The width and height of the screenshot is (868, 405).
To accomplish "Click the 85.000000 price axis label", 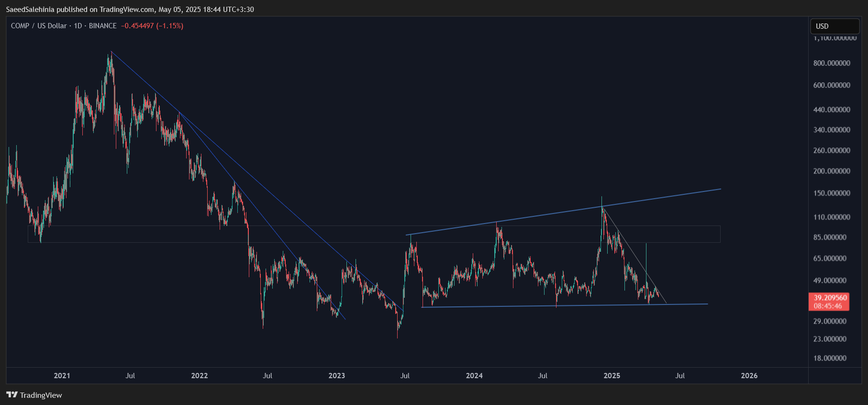I will click(x=830, y=237).
